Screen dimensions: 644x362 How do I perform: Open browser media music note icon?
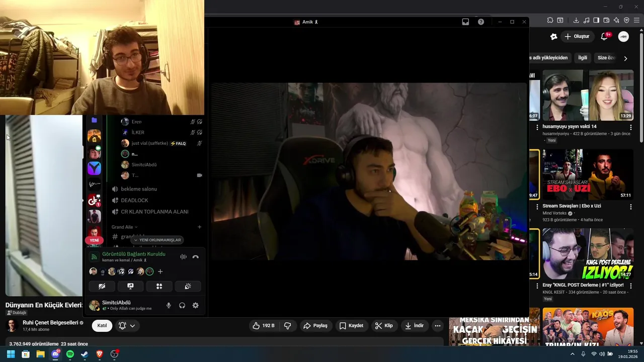tap(586, 21)
